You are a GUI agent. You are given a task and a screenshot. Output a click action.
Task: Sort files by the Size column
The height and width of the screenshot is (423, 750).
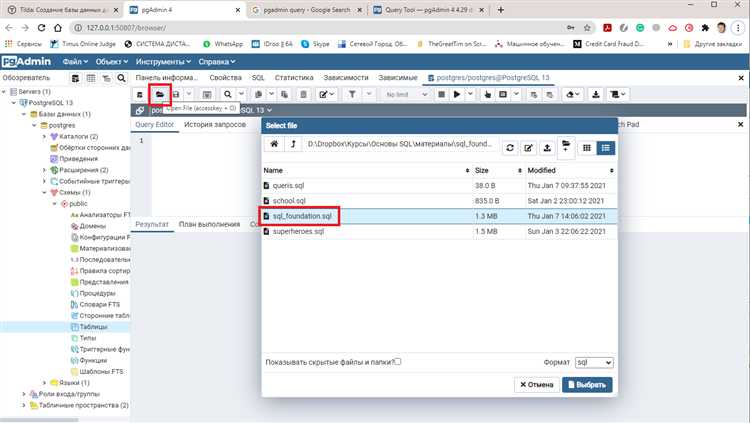click(482, 171)
